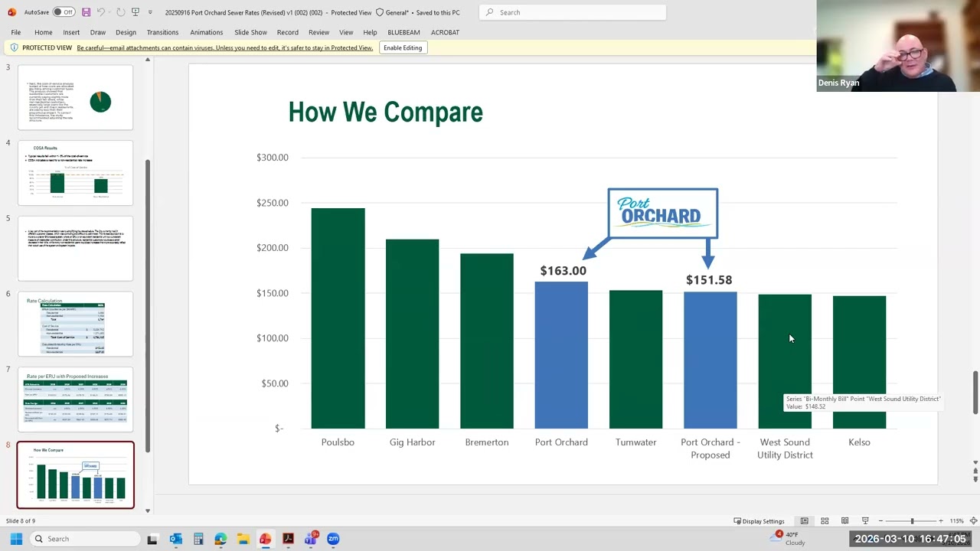Click the zoom slider handle

[912, 521]
